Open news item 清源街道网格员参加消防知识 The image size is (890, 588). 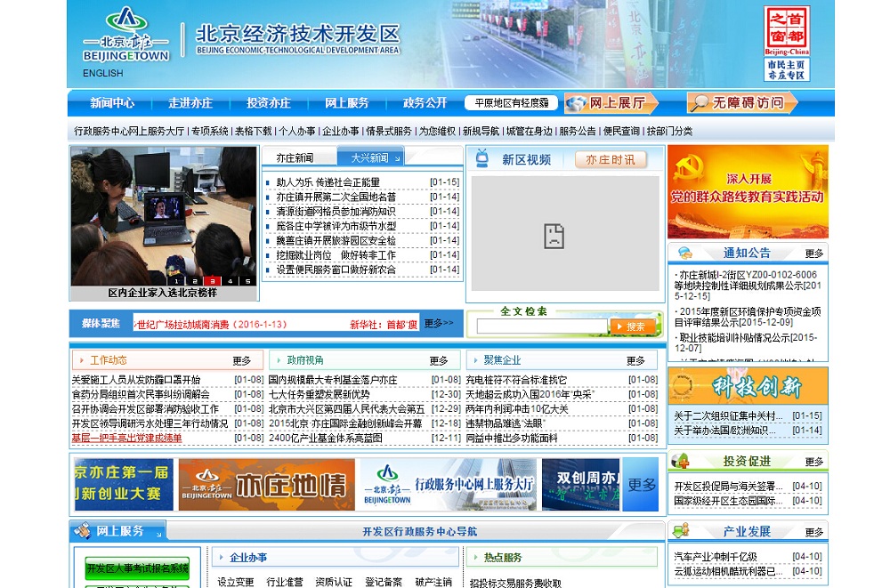(x=336, y=211)
